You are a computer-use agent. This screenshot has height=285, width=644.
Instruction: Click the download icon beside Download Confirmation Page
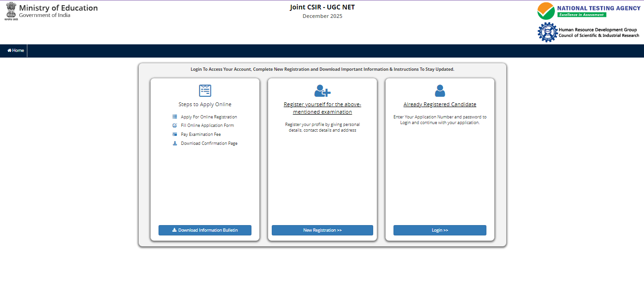[175, 143]
